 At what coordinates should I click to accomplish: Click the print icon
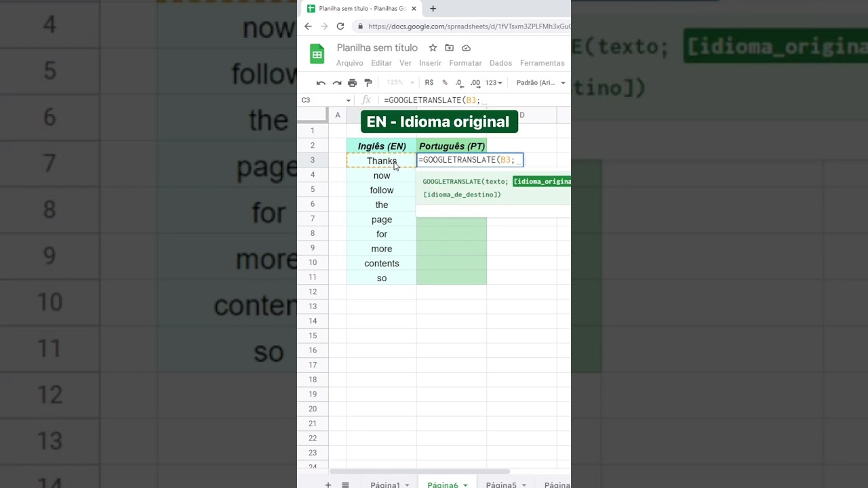coord(352,83)
